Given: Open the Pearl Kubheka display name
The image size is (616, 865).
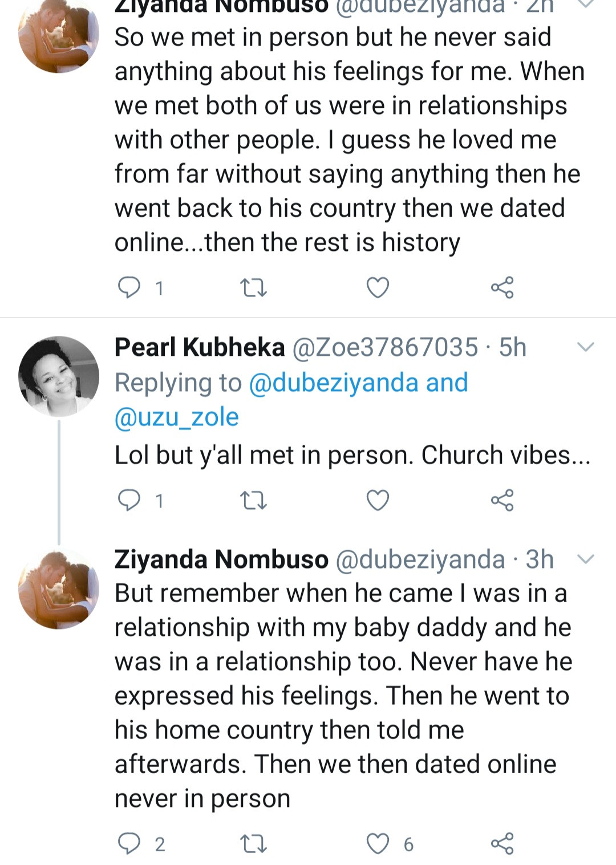Looking at the screenshot, I should pyautogui.click(x=200, y=347).
